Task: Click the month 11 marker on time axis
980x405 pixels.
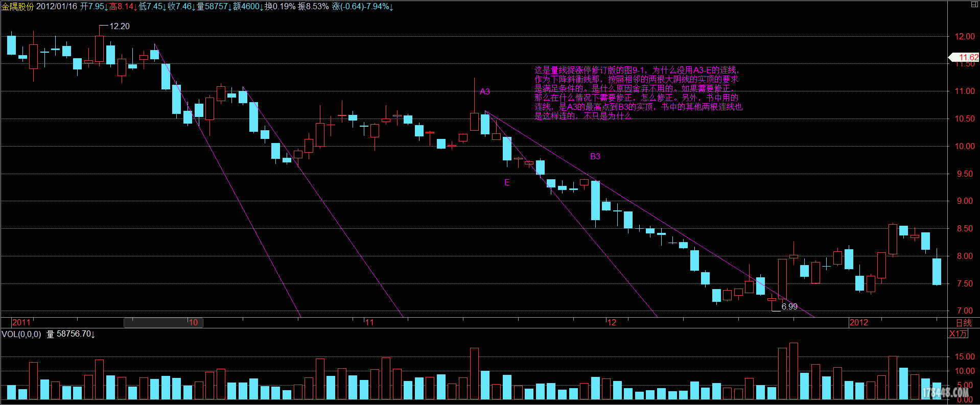Action: [369, 322]
